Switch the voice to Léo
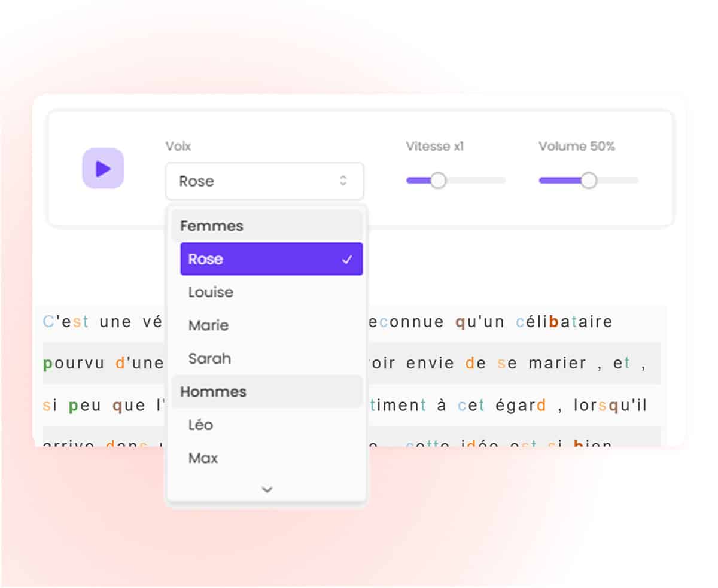The width and height of the screenshot is (718, 588). click(200, 425)
